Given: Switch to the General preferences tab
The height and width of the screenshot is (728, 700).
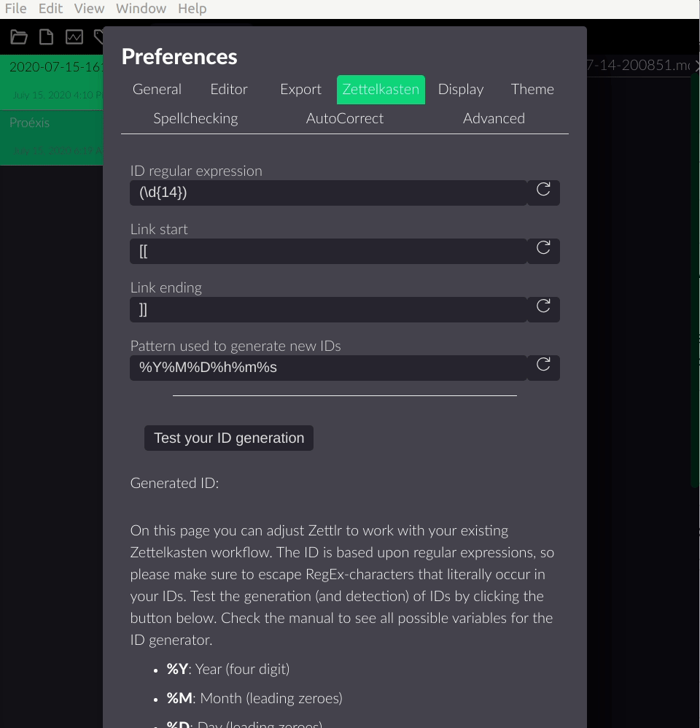Looking at the screenshot, I should (157, 90).
